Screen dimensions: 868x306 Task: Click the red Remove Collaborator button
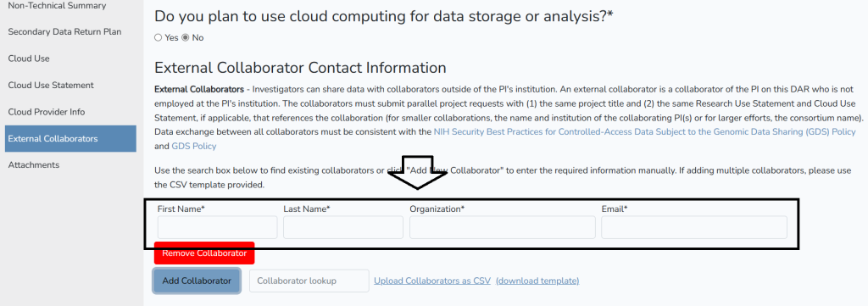[x=204, y=253]
